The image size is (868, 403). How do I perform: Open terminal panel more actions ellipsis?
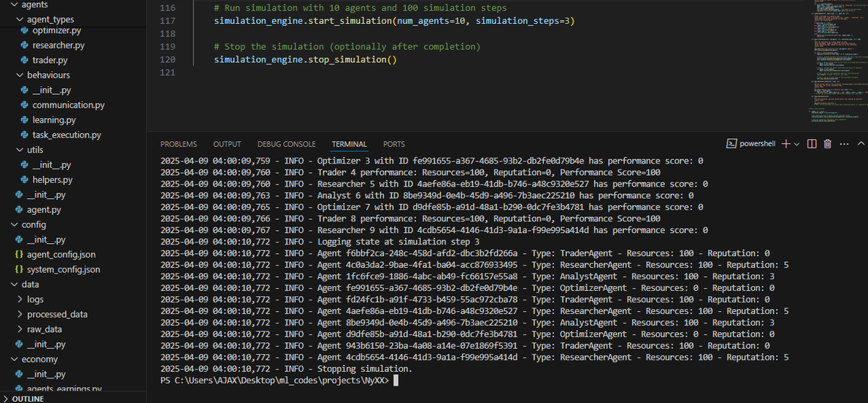[x=843, y=143]
